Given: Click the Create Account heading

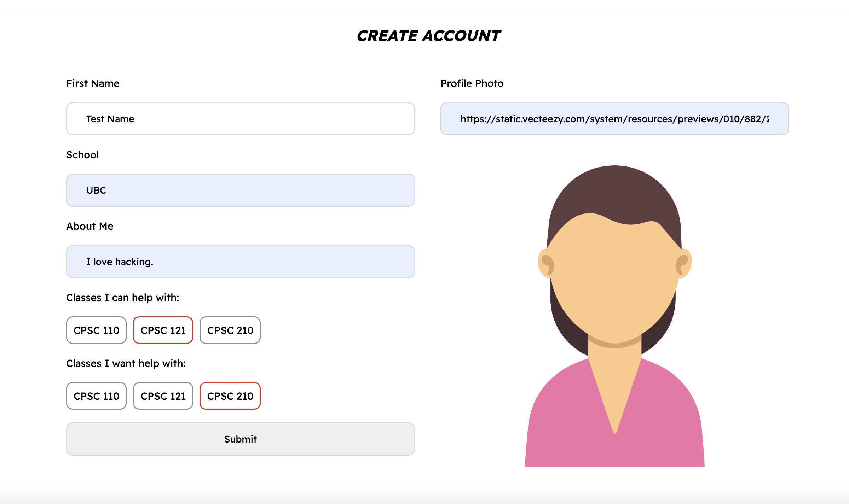Looking at the screenshot, I should pyautogui.click(x=428, y=36).
